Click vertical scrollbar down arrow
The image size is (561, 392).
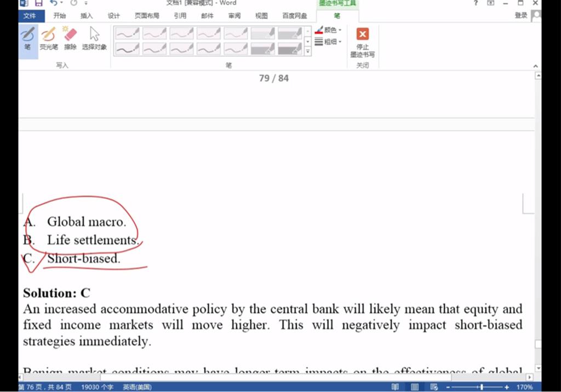tap(538, 368)
